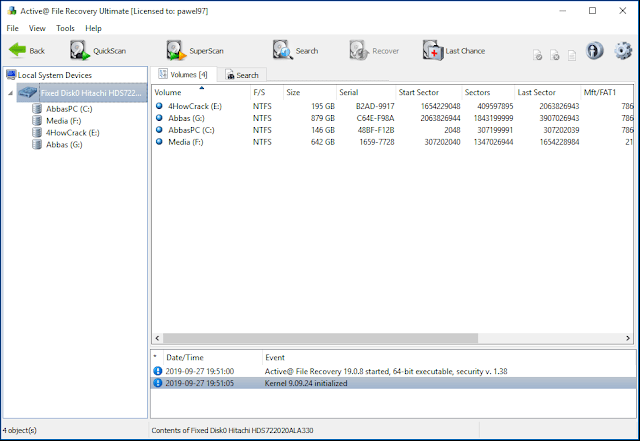Click the blue volume icon beside Abbas (G:)
640x441 pixels.
tap(159, 118)
